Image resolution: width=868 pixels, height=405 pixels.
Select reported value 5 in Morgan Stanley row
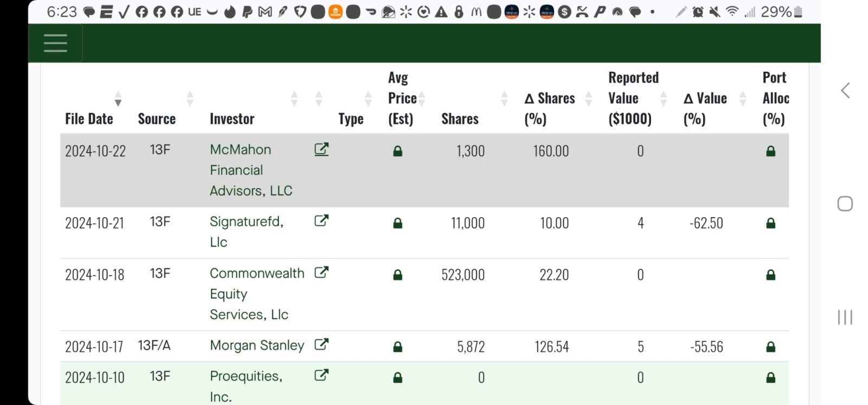[x=641, y=346]
